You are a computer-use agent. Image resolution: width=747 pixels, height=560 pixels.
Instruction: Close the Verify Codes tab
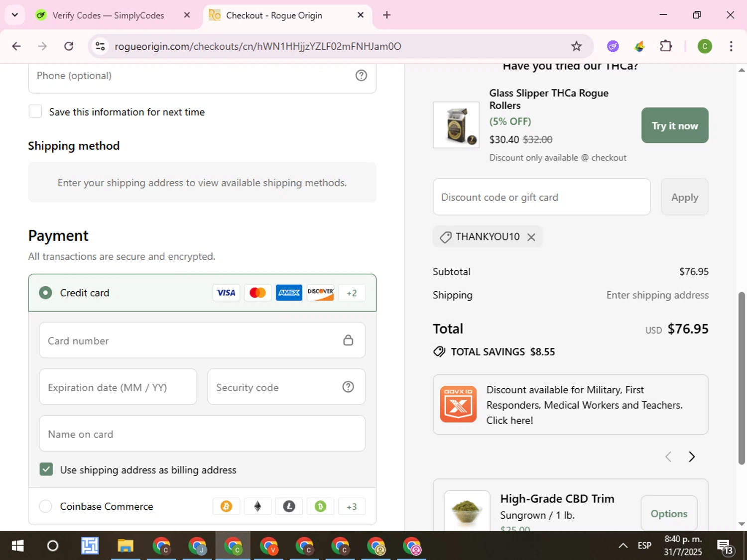point(187,15)
